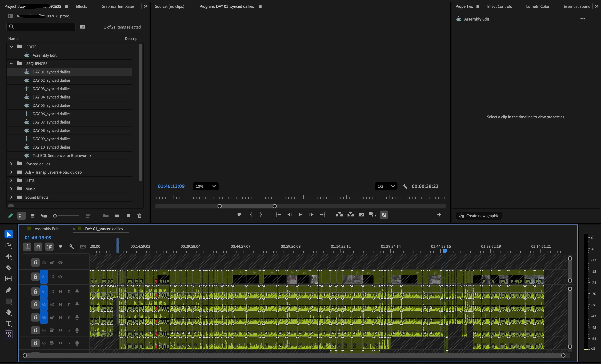Image resolution: width=601 pixels, height=364 pixels.
Task: Click the New Bin folder icon
Action: 117,216
